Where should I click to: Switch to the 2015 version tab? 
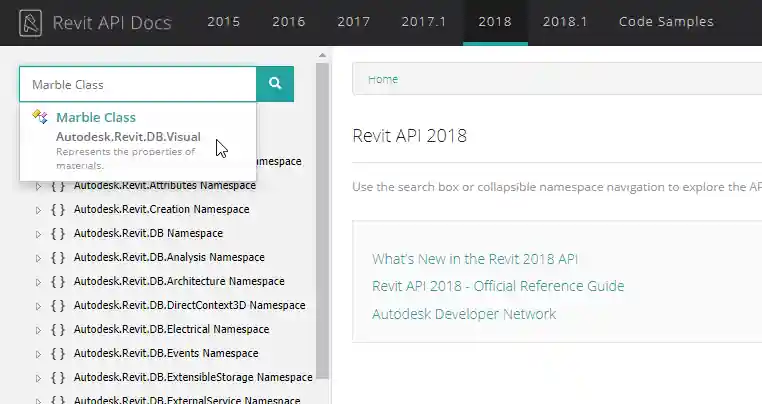[223, 22]
